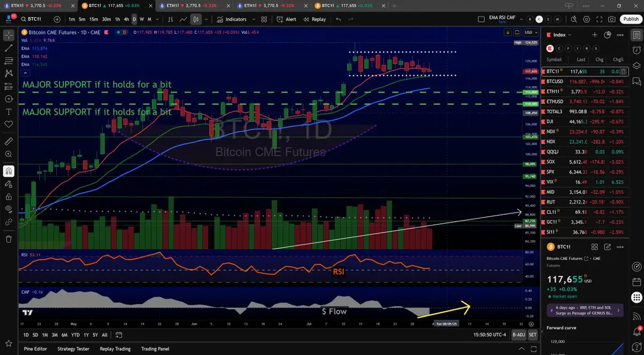Create an Alert
Viewport: 644px width, 355px height.
(x=287, y=19)
